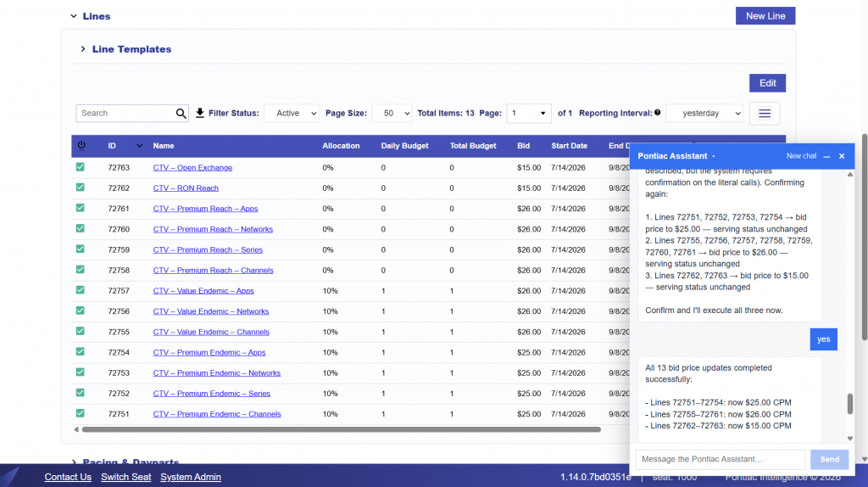868x487 pixels.
Task: Click the Reporting Interval help icon
Action: point(657,113)
